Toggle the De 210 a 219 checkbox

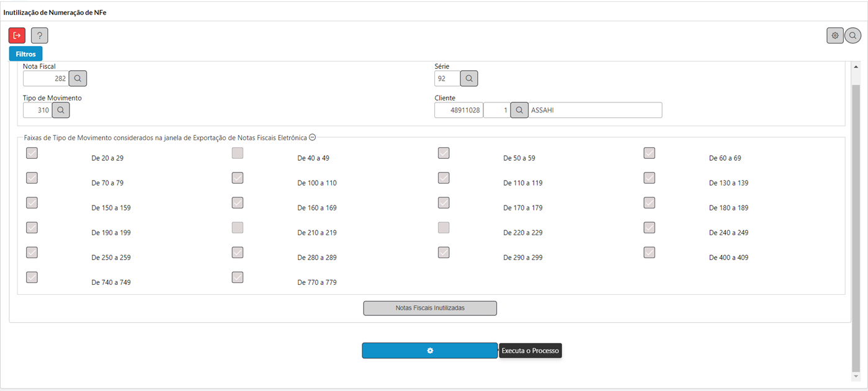(x=238, y=227)
